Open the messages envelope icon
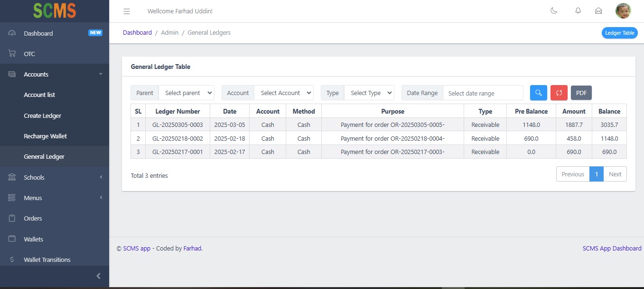Viewport: 644px width, 289px height. pyautogui.click(x=598, y=11)
